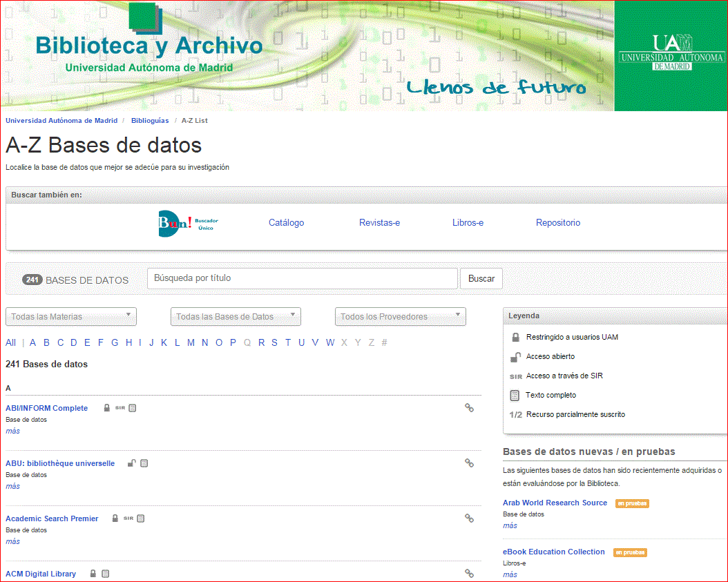Filter databases by letter S
The image size is (728, 582).
click(x=274, y=342)
